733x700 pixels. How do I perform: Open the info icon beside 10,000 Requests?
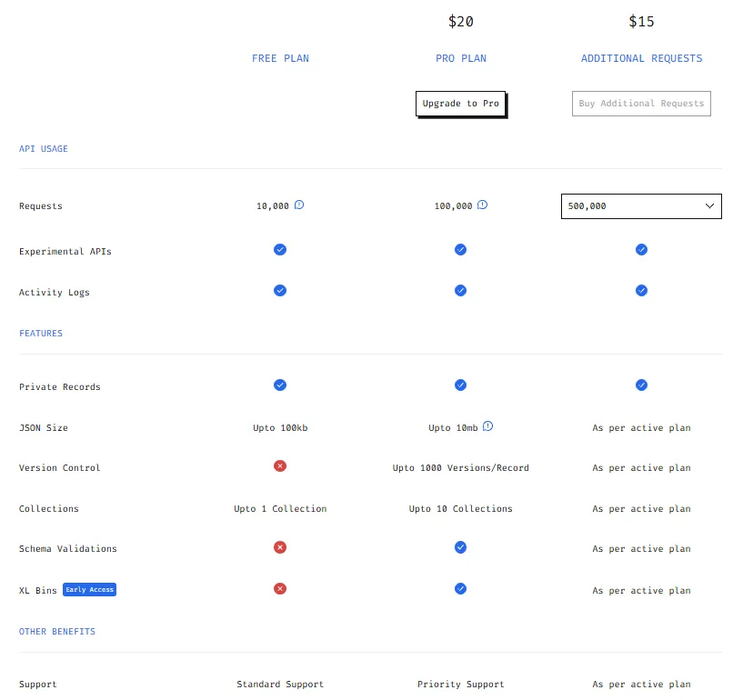tap(298, 205)
